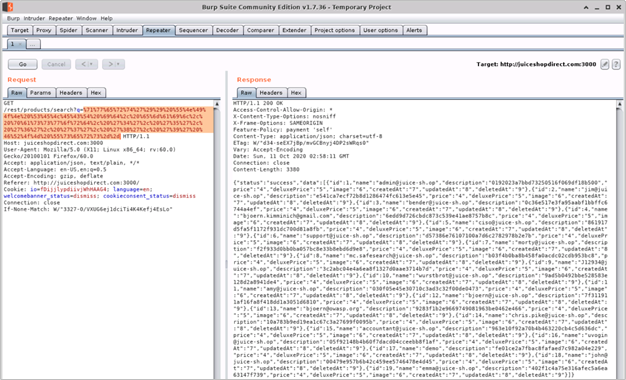
Task: Click the Target juiceshopdirect.com:3000 label
Action: 536,64
